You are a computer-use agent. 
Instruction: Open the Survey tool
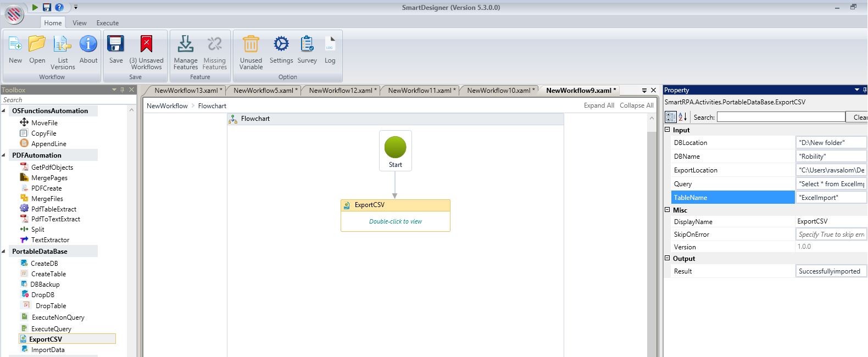pyautogui.click(x=307, y=44)
